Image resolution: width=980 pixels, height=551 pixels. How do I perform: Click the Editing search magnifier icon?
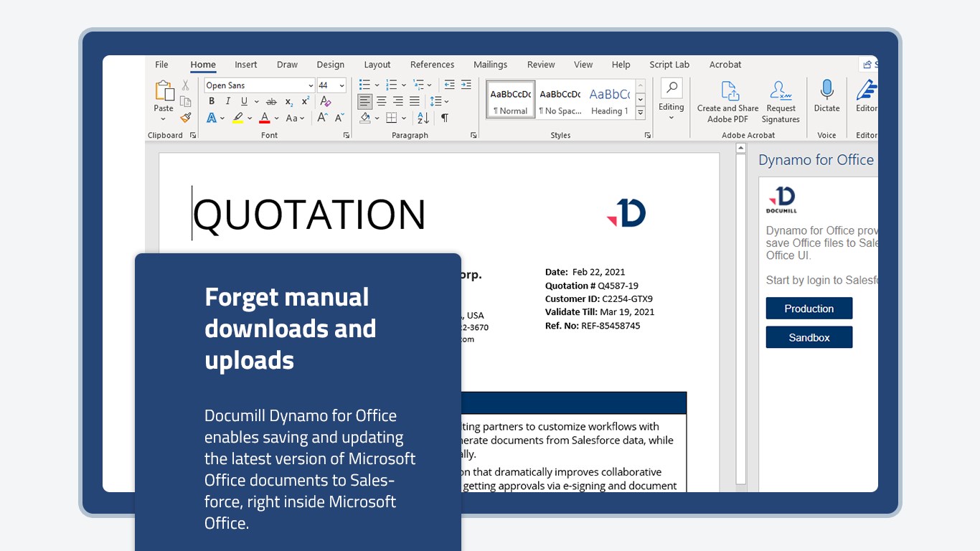point(672,88)
